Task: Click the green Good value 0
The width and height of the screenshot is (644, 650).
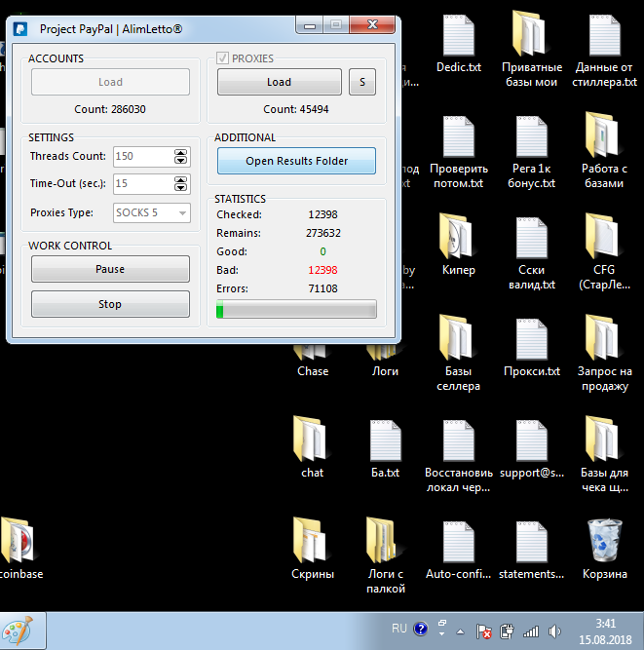Action: coord(322,251)
